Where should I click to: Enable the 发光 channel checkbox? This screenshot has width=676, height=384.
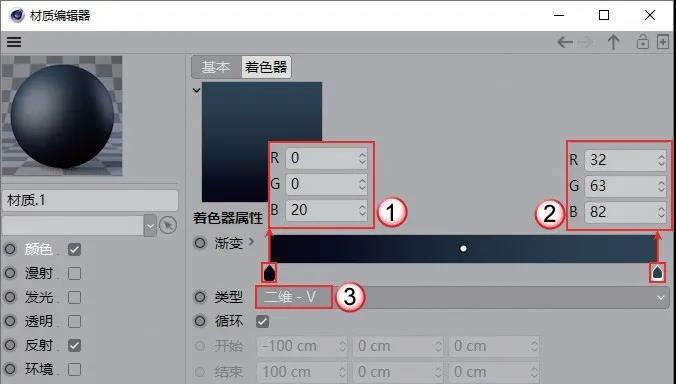tap(75, 297)
